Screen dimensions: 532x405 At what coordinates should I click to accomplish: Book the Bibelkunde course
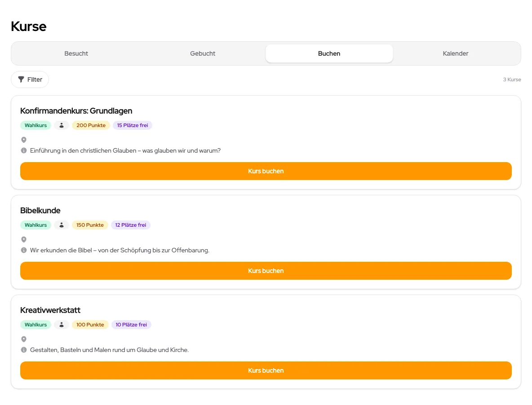[266, 271]
